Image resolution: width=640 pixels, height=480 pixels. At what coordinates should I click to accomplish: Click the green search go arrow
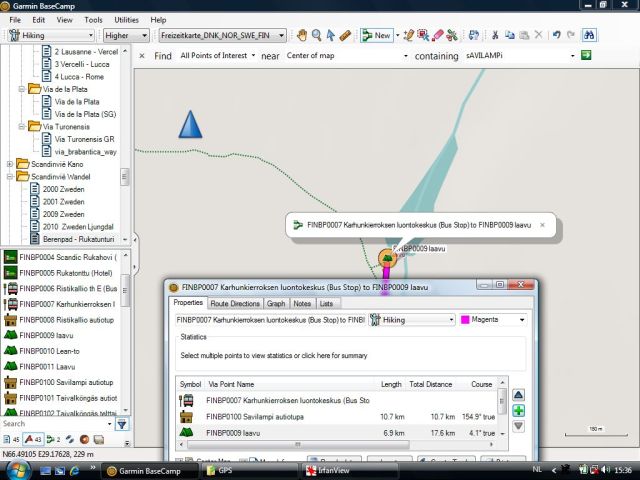pyautogui.click(x=586, y=55)
